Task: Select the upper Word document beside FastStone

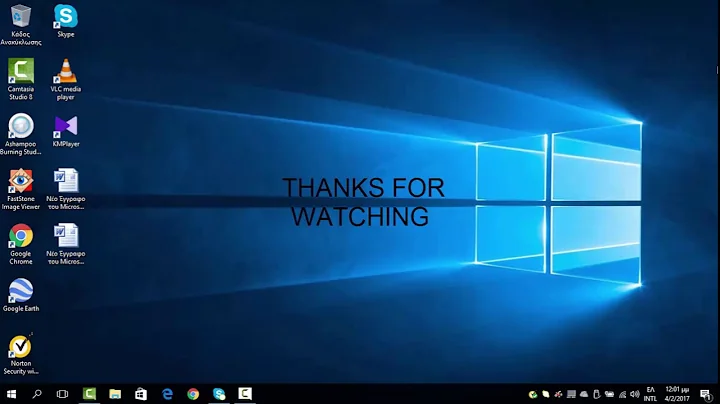Action: (66, 189)
